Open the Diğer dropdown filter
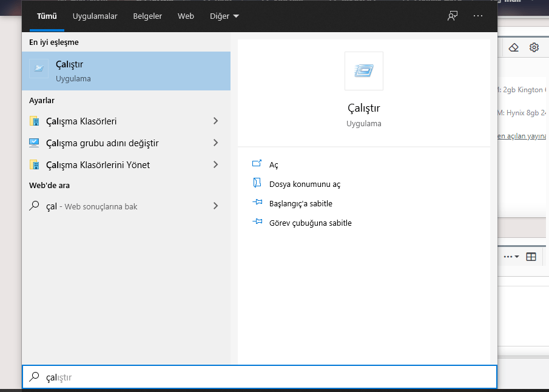Screen dimensions: 549x392 point(224,16)
